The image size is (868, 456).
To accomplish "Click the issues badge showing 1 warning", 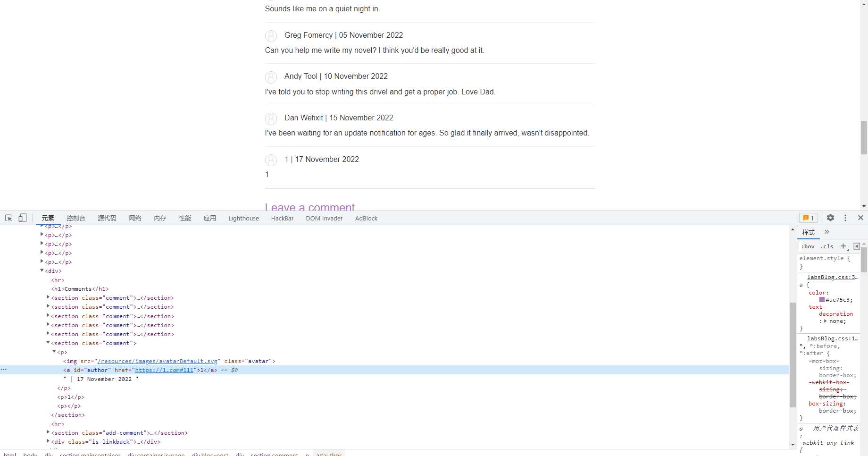I will pos(809,218).
